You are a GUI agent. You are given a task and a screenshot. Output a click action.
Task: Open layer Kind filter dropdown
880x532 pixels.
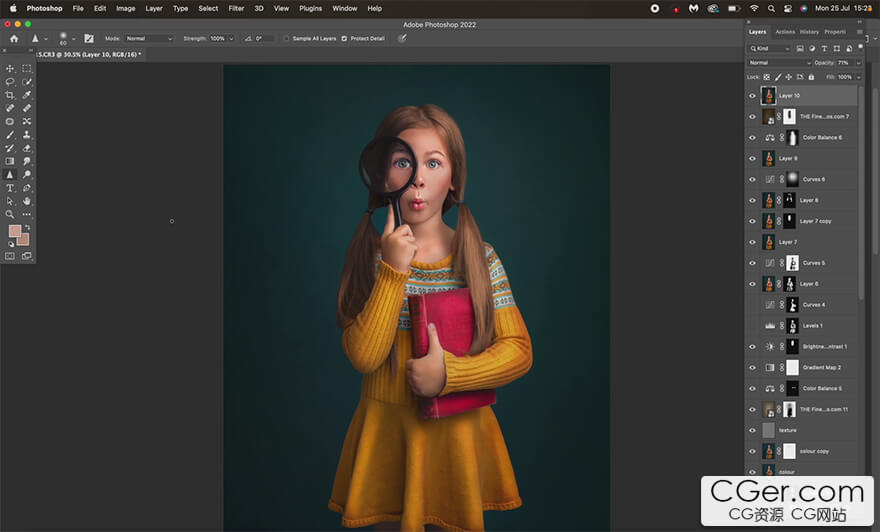(769, 49)
